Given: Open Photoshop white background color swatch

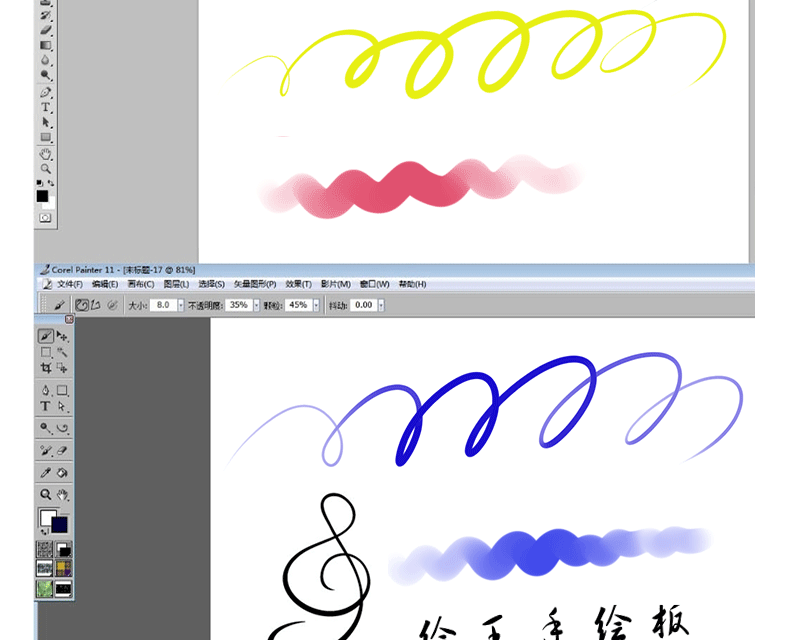Looking at the screenshot, I should [x=49, y=204].
